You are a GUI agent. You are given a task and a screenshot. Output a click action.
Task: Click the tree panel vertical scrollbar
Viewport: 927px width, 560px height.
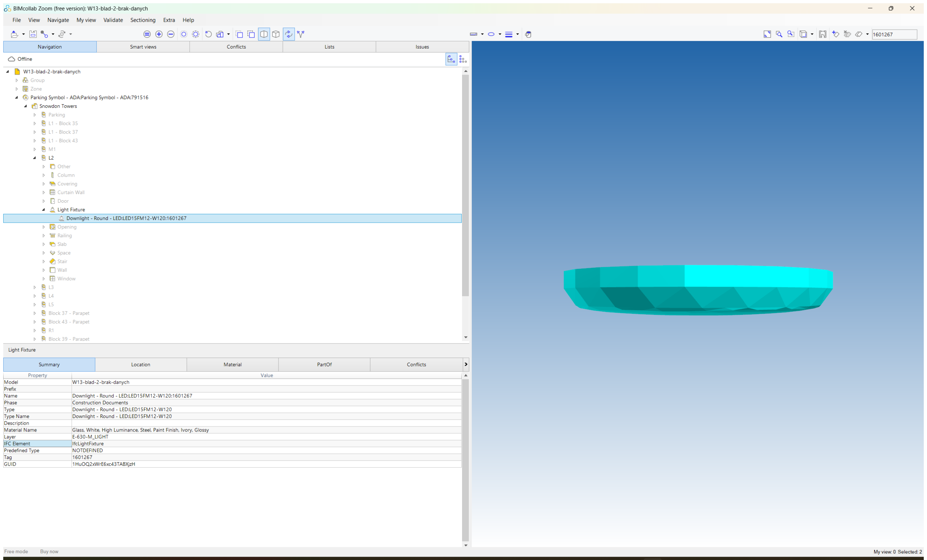point(465,186)
